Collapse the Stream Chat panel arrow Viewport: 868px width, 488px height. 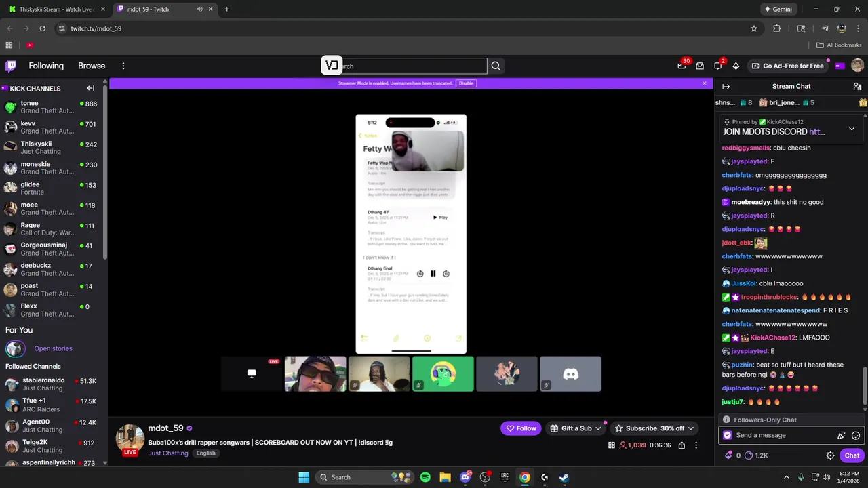[726, 87]
